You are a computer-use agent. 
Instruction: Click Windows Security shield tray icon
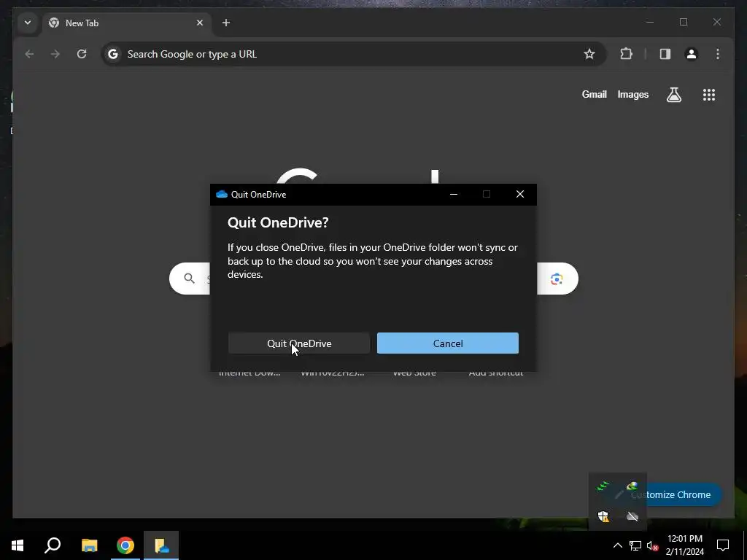(x=603, y=516)
